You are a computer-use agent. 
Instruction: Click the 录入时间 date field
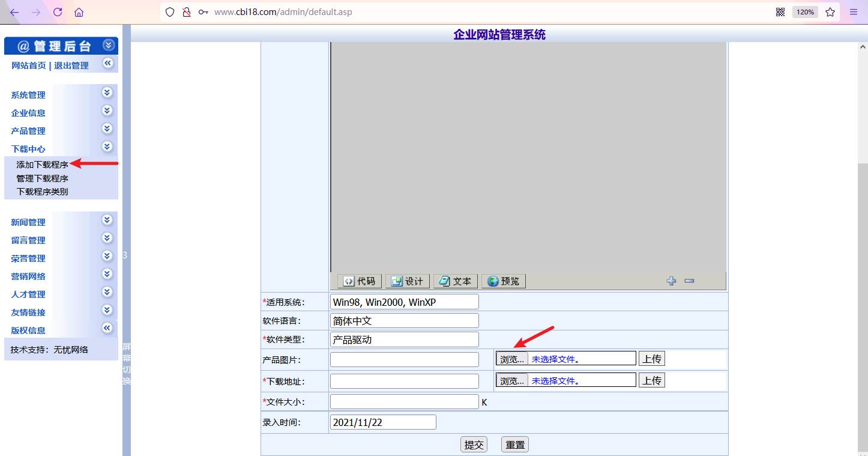tap(383, 422)
